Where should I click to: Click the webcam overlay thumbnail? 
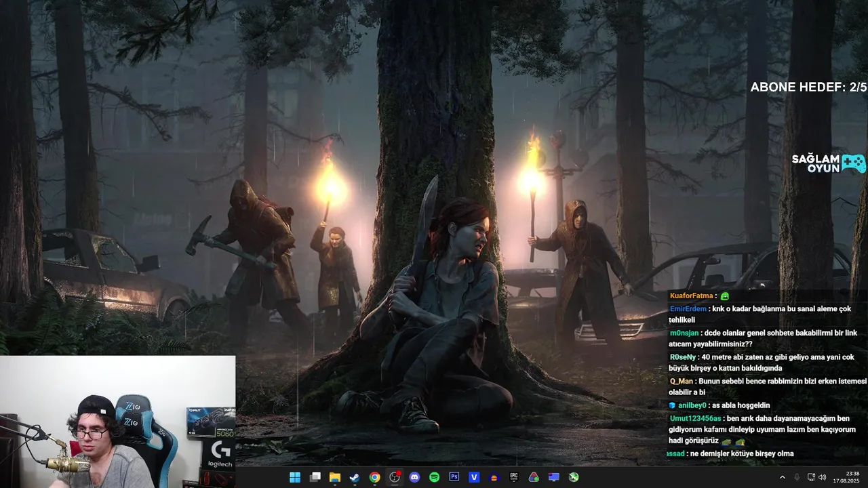click(118, 422)
